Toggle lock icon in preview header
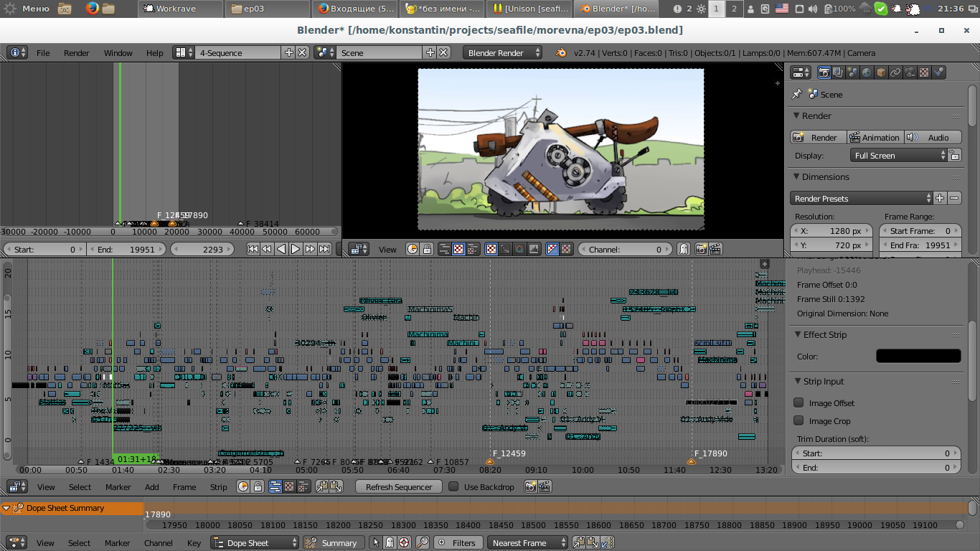This screenshot has width=980, height=551. point(427,249)
